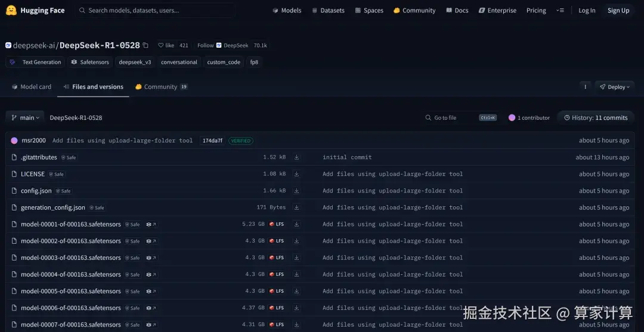Click the 1 contributor link
Viewport: 644px width, 332px height.
pos(529,118)
